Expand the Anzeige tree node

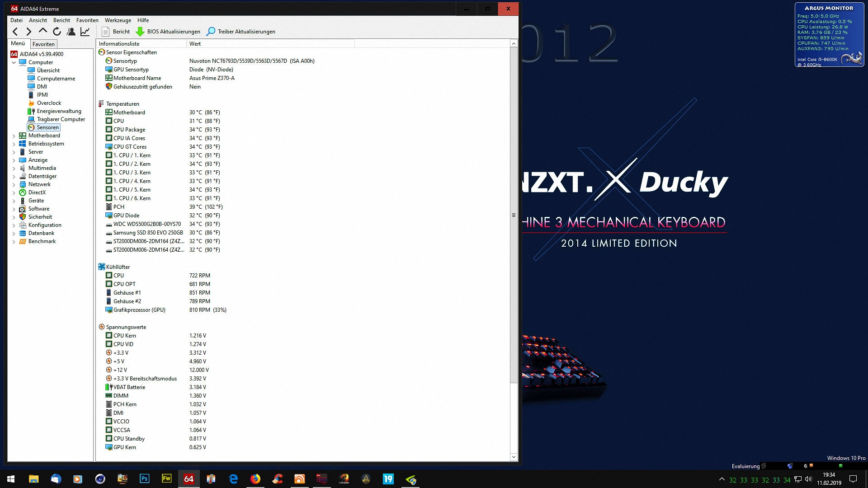pos(14,160)
